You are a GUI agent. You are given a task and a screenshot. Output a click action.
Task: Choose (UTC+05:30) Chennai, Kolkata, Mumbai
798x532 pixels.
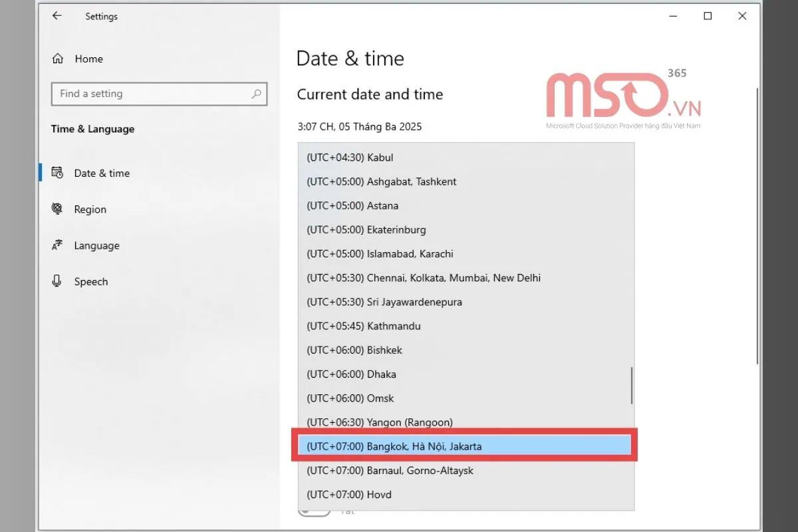(422, 278)
